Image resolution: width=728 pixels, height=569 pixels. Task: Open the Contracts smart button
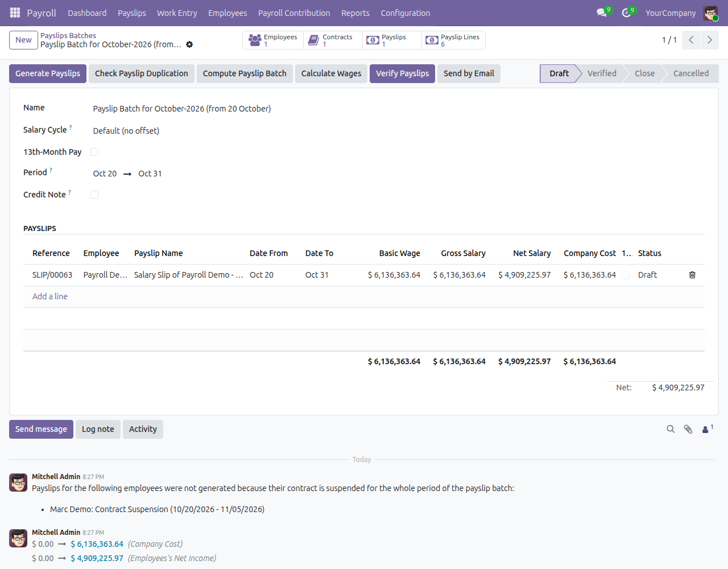click(332, 40)
